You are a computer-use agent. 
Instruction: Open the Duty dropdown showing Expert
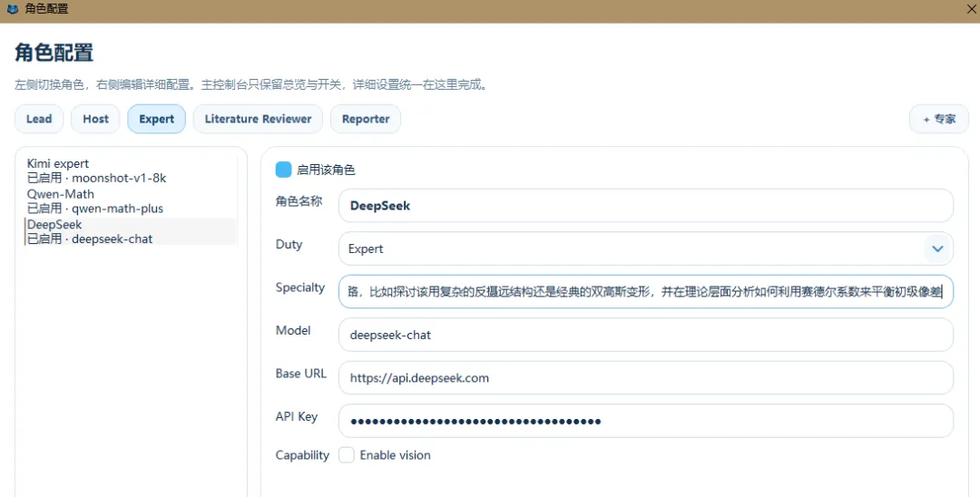[x=646, y=248]
